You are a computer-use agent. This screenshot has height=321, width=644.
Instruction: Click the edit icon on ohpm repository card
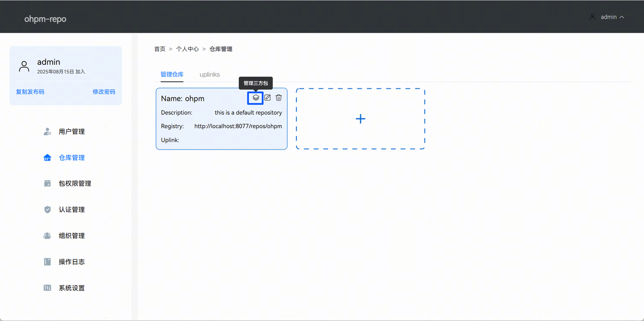(x=267, y=98)
